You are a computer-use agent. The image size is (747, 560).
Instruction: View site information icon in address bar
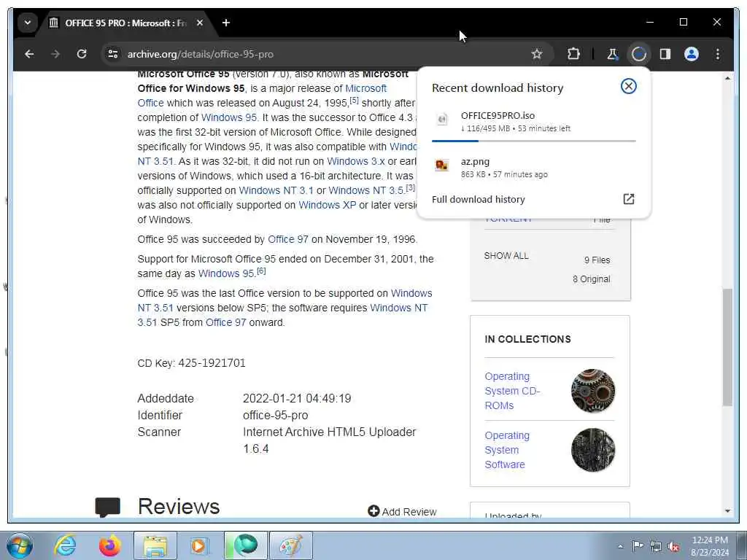pyautogui.click(x=113, y=54)
